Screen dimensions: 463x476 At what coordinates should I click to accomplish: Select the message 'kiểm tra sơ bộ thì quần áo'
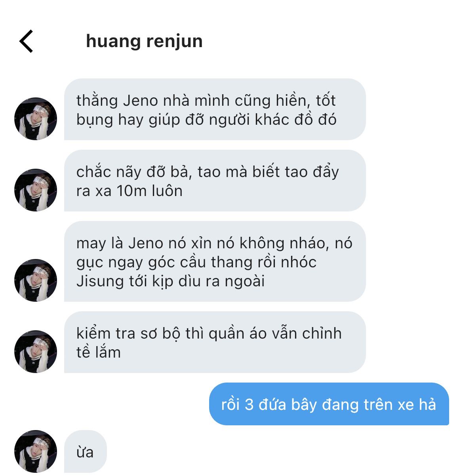tap(215, 342)
